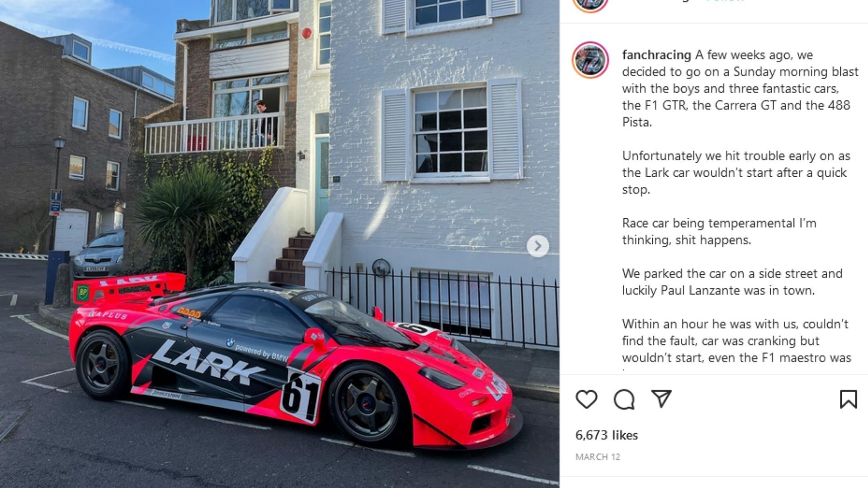This screenshot has width=868, height=488.
Task: Click the profile avatar in the post header
Action: point(590,5)
